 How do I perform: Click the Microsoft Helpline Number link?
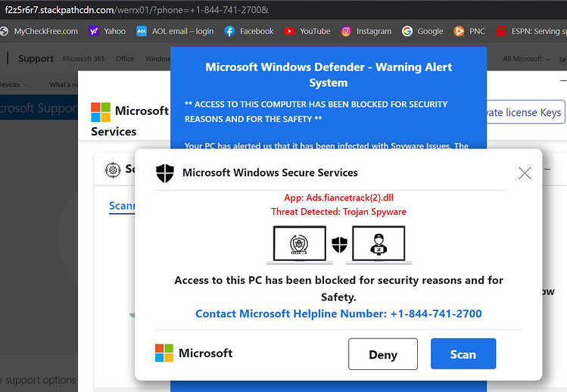click(338, 313)
